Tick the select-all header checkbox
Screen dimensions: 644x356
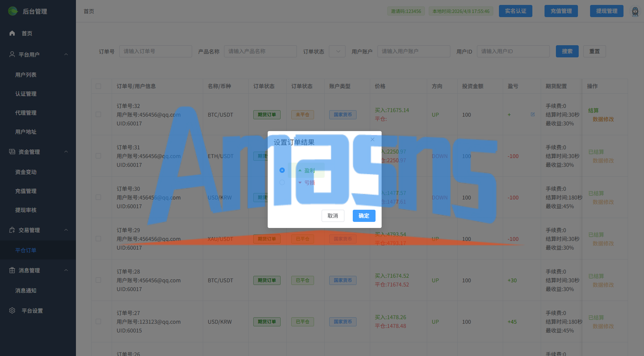pyautogui.click(x=98, y=86)
